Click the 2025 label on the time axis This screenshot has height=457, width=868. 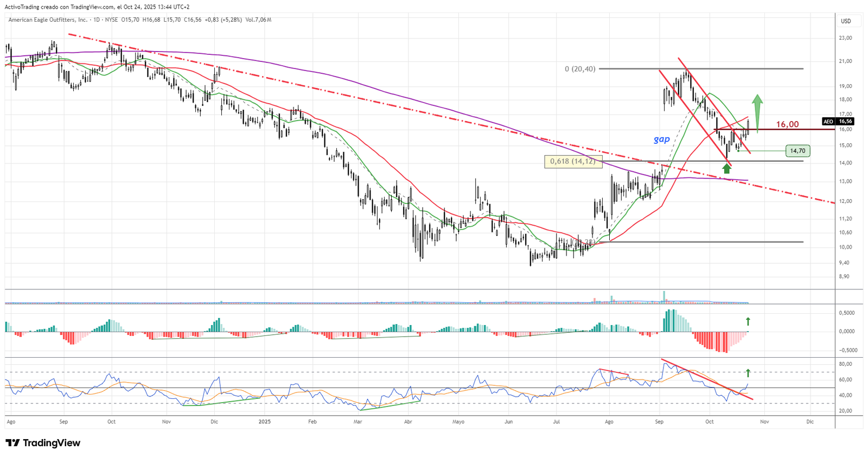264,422
